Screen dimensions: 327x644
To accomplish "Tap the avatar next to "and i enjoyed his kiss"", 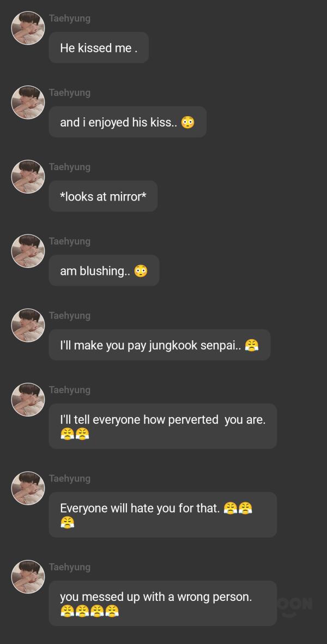I will pos(28,102).
